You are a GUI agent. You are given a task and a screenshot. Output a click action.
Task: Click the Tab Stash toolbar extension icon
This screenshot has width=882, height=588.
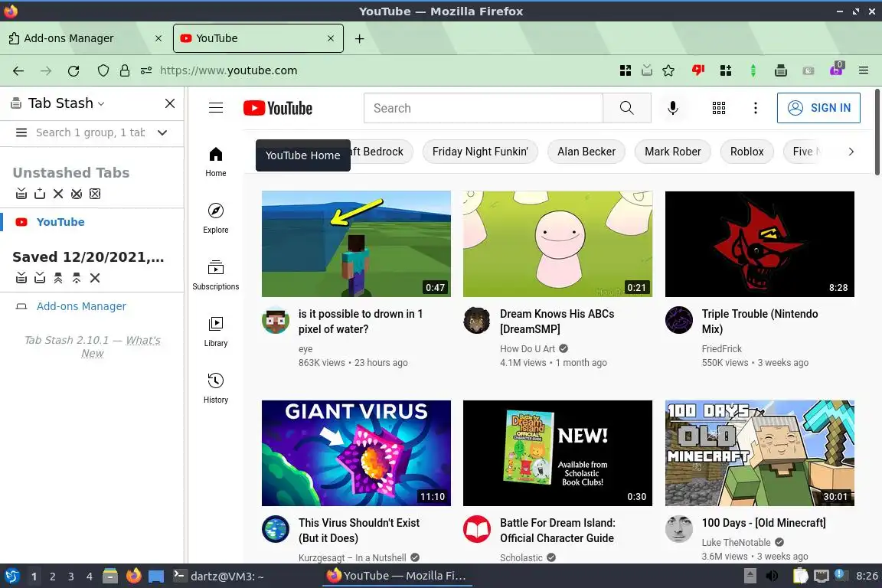click(781, 71)
